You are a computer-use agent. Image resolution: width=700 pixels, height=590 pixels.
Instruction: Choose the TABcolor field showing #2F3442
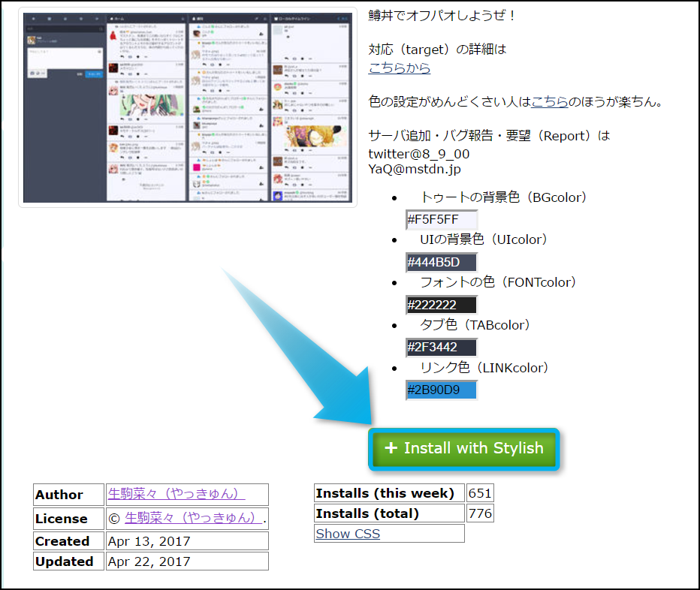point(442,348)
